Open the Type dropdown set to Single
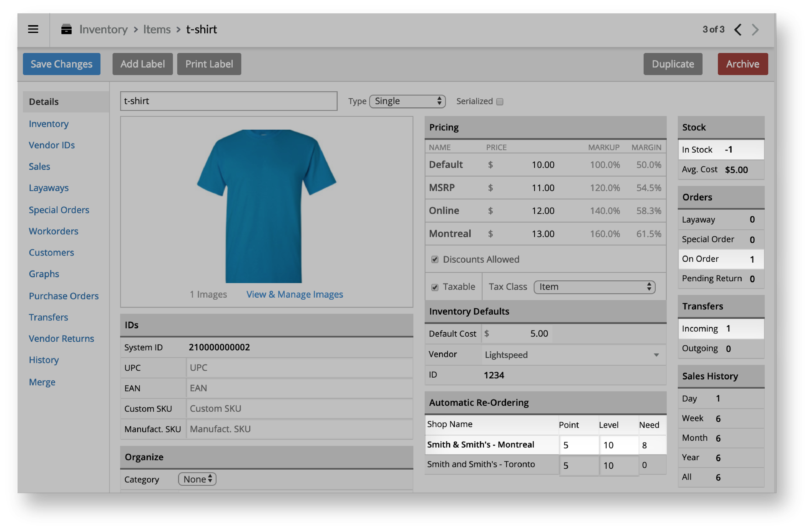The image size is (811, 532). click(407, 101)
